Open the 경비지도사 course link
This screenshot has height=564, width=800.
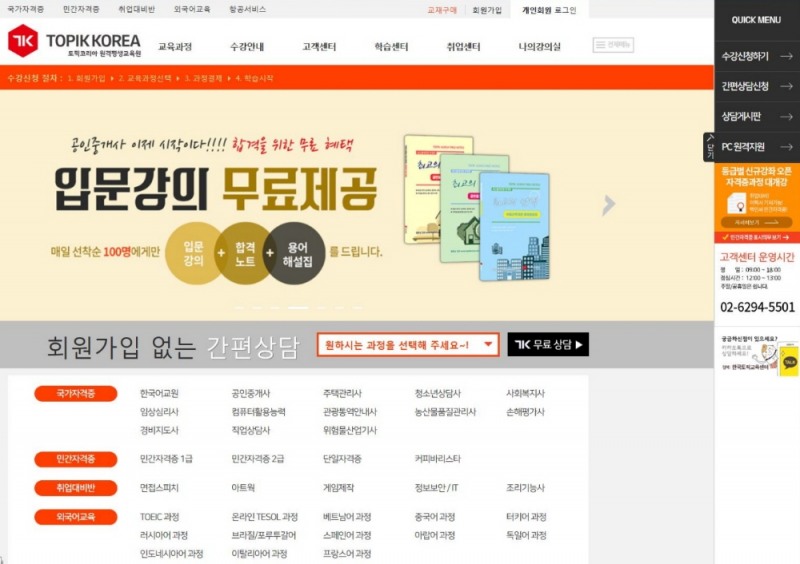point(159,430)
